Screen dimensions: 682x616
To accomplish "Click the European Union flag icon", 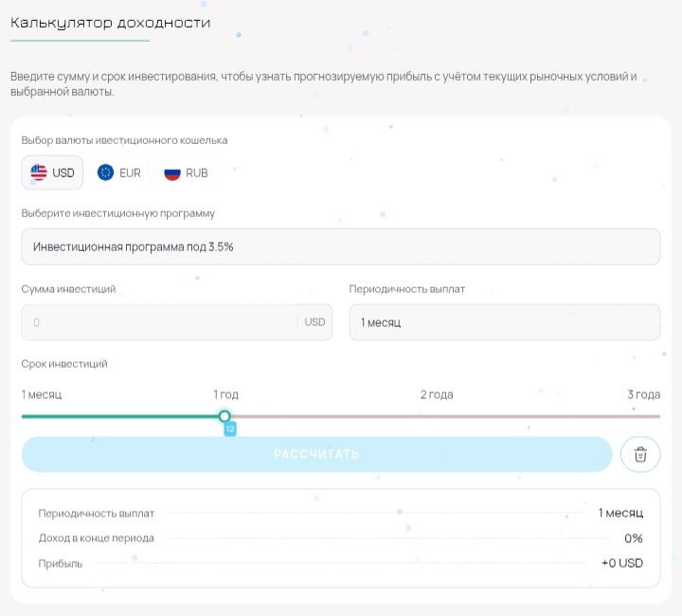I will pos(105,172).
